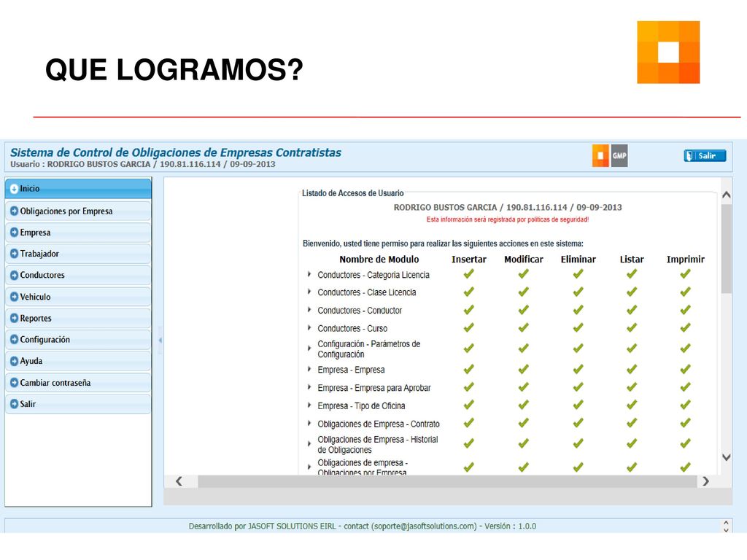Click Modificar checkmark for Empresa - Tipo de Oficina

point(524,405)
